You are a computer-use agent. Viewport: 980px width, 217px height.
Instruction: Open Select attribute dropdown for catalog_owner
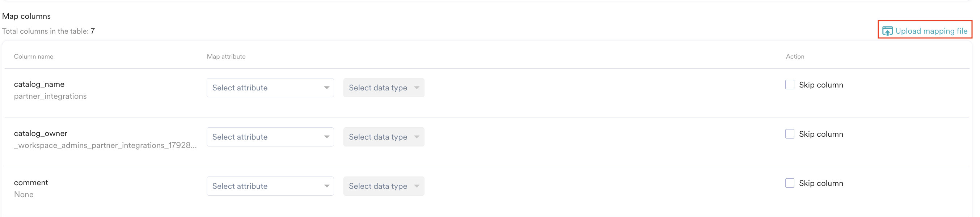point(270,137)
